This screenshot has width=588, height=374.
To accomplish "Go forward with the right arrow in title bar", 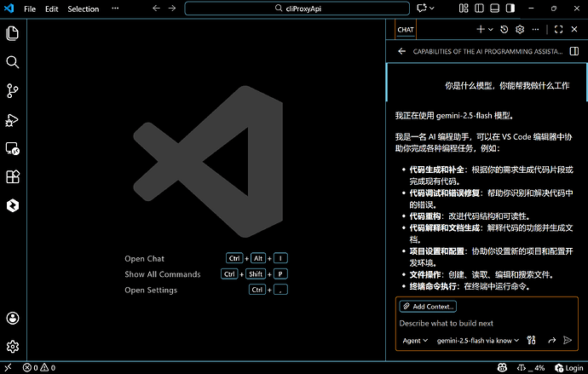I will coord(172,9).
